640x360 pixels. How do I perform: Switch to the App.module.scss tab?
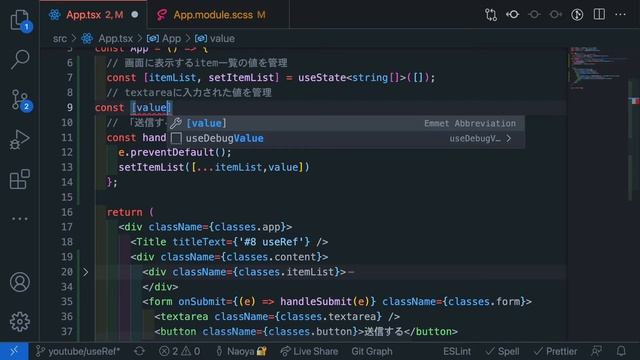tap(218, 15)
